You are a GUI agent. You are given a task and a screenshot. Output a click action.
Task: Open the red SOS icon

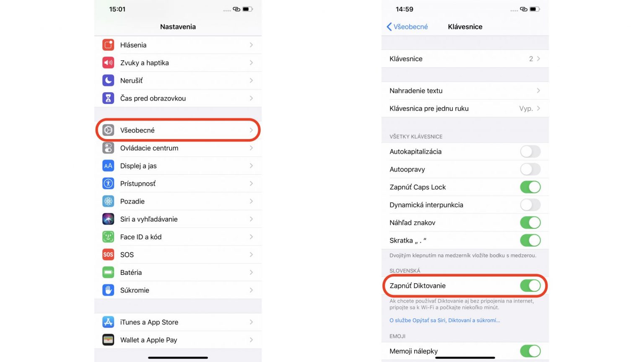108,254
